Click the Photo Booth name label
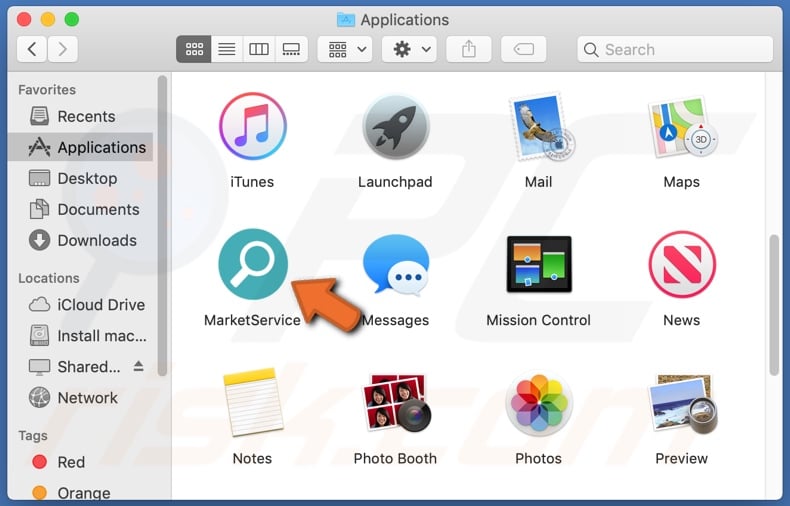The image size is (790, 506). coord(396,459)
